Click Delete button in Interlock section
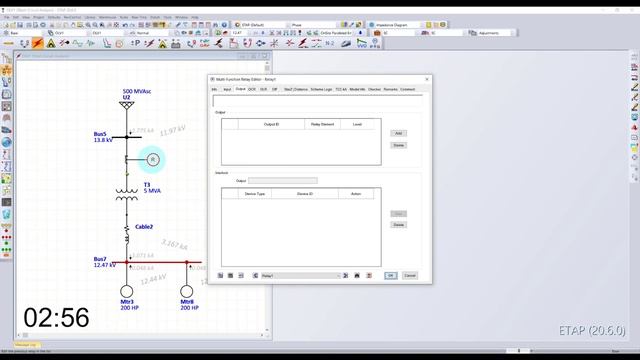Image resolution: width=640 pixels, height=360 pixels. click(398, 225)
